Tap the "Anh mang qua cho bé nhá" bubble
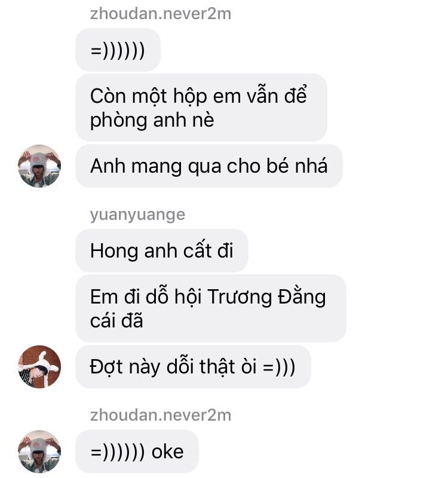The width and height of the screenshot is (448, 478). 209,166
